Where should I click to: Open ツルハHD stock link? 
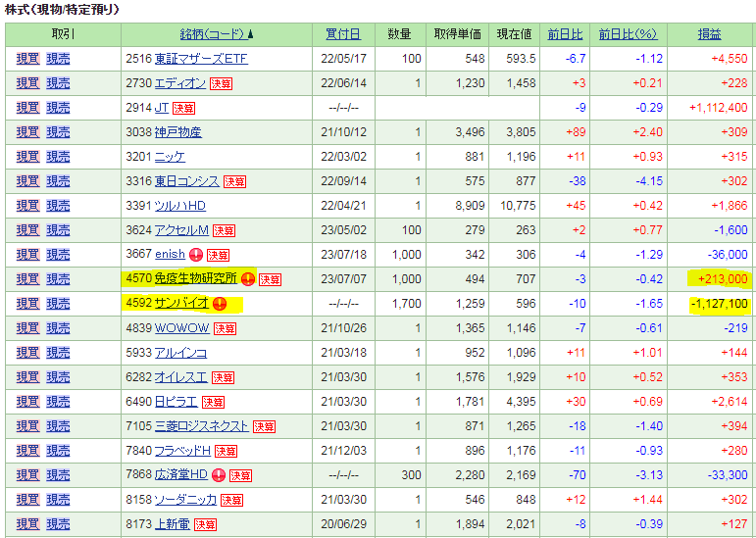(x=179, y=206)
